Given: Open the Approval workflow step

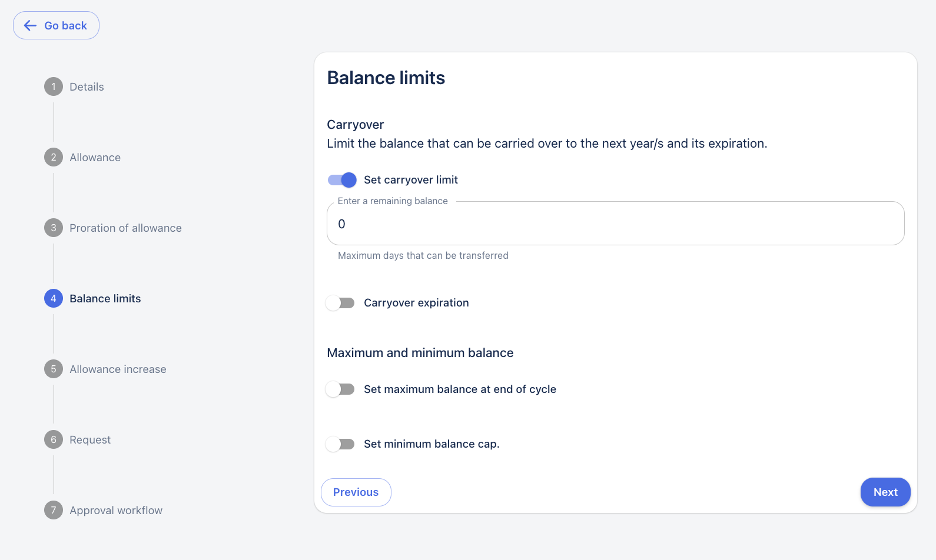Looking at the screenshot, I should pyautogui.click(x=116, y=511).
